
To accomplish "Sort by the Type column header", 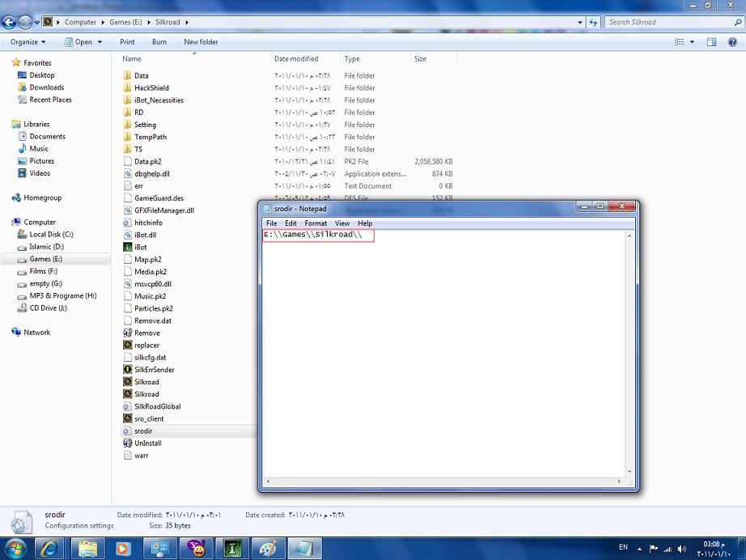I will tap(375, 58).
